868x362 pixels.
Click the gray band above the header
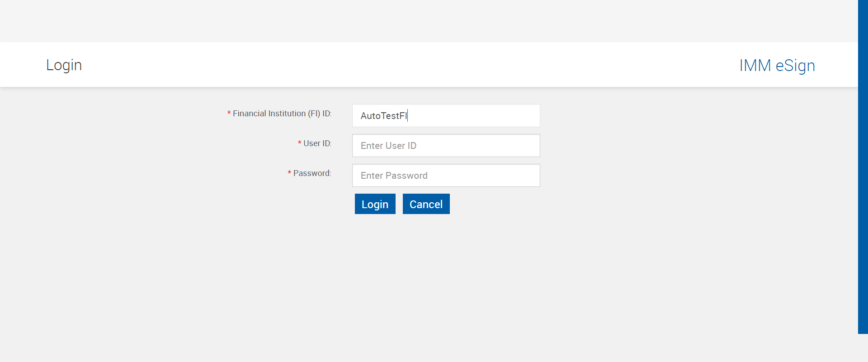pyautogui.click(x=407, y=20)
